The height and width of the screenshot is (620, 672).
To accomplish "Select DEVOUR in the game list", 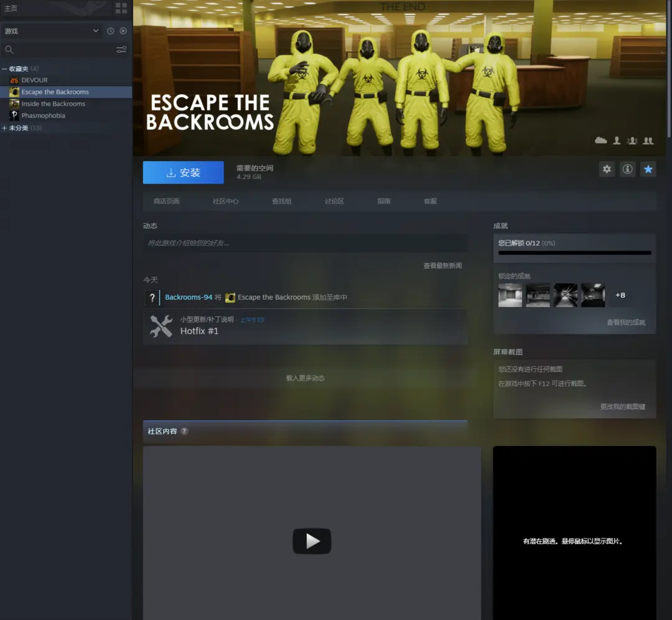I will pos(35,80).
